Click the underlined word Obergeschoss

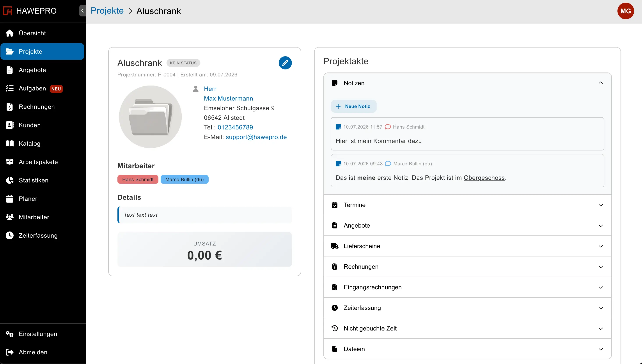(484, 178)
